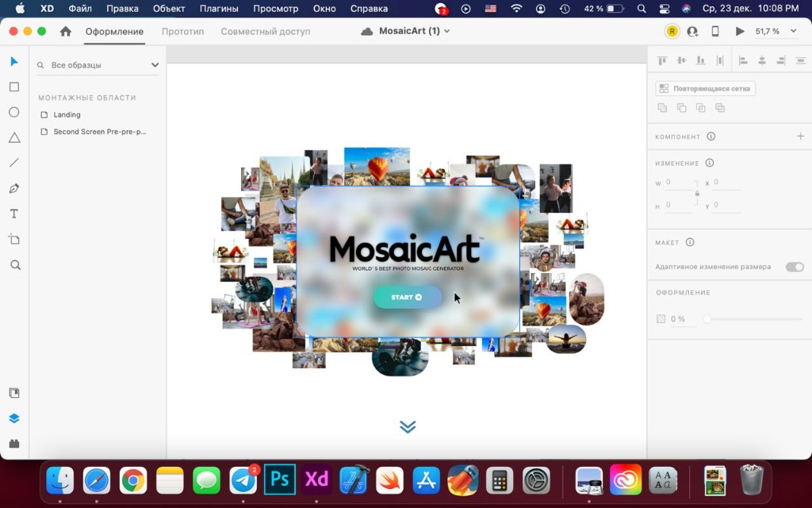Select the Line tool
Image resolution: width=812 pixels, height=508 pixels.
(x=14, y=163)
